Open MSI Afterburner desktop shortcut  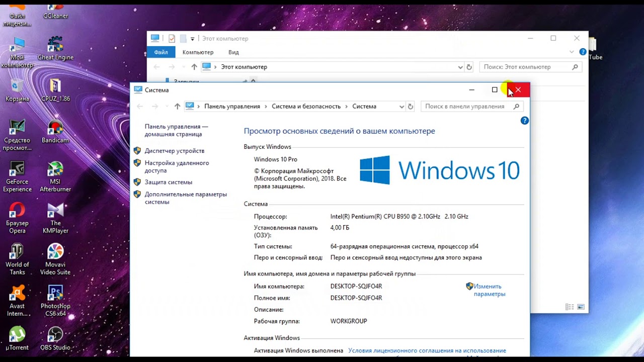tap(55, 176)
